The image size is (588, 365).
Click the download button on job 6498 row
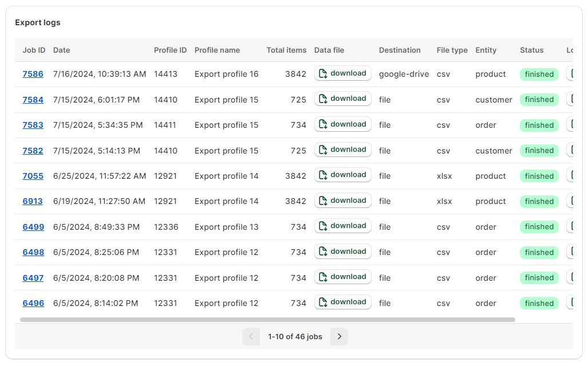coord(342,252)
